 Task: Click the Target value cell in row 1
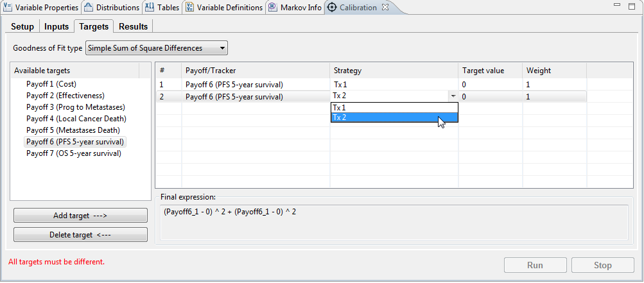[x=489, y=84]
